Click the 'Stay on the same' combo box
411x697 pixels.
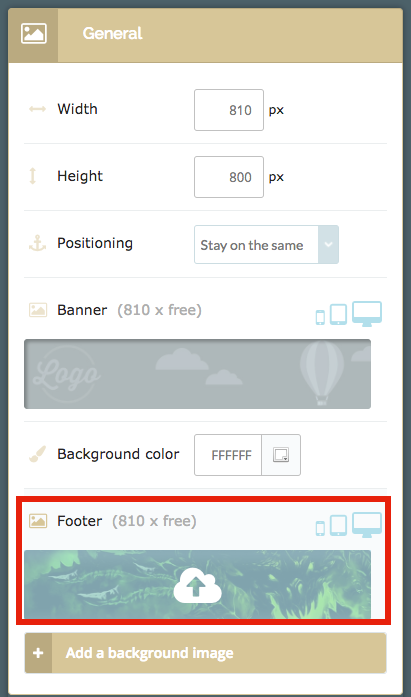[266, 244]
